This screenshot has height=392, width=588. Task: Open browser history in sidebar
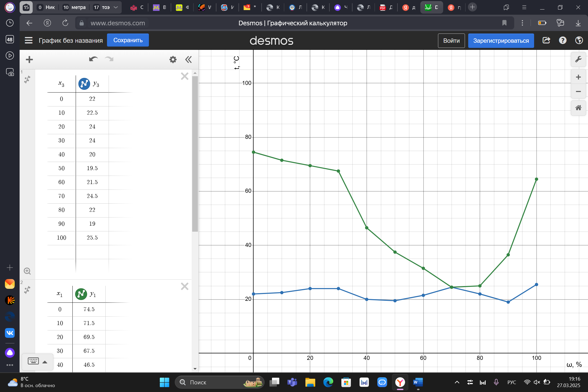[x=10, y=23]
